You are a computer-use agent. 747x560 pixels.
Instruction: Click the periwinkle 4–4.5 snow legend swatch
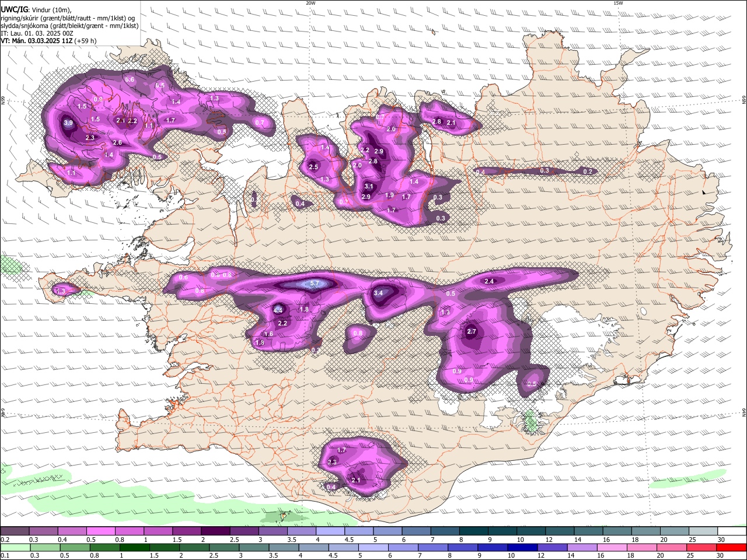pyautogui.click(x=330, y=531)
